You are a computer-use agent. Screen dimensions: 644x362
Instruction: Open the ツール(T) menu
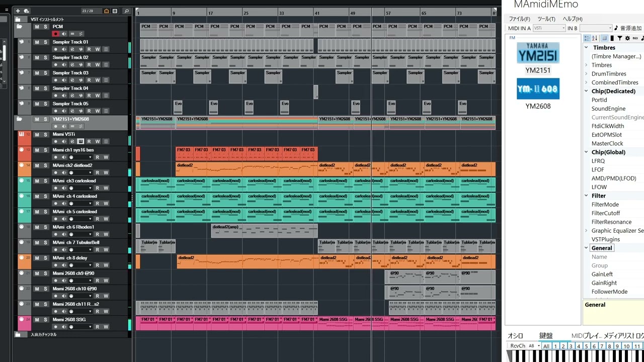click(x=546, y=19)
